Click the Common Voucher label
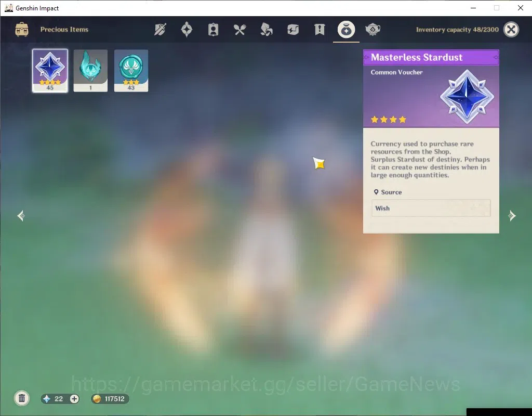 tap(396, 72)
